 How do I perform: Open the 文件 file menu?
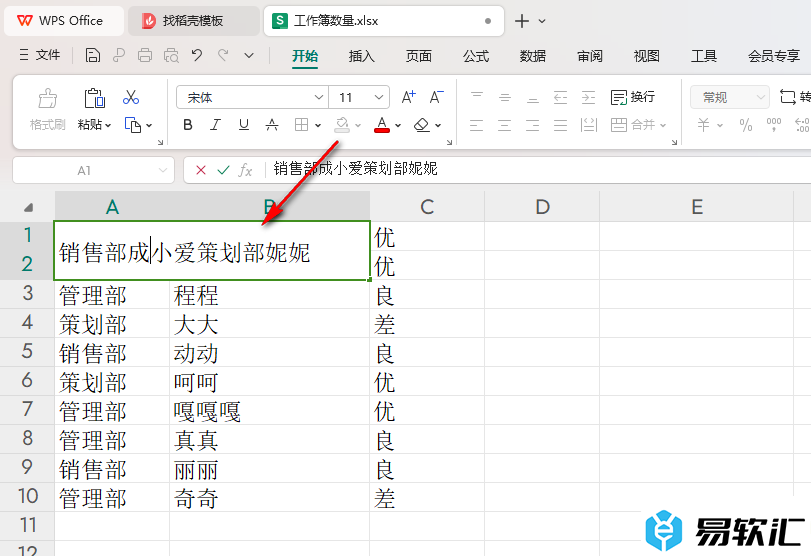40,55
